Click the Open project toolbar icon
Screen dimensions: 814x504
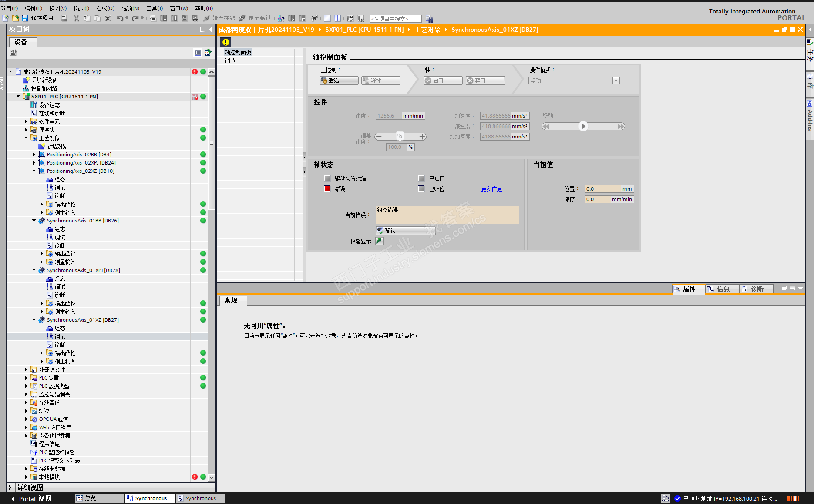coord(15,18)
